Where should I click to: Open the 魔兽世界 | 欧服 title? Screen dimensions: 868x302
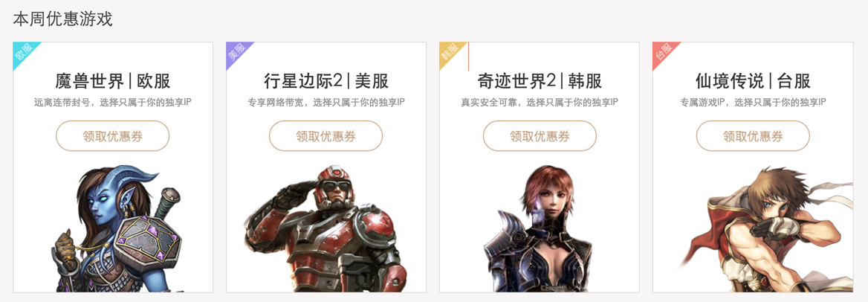click(113, 82)
